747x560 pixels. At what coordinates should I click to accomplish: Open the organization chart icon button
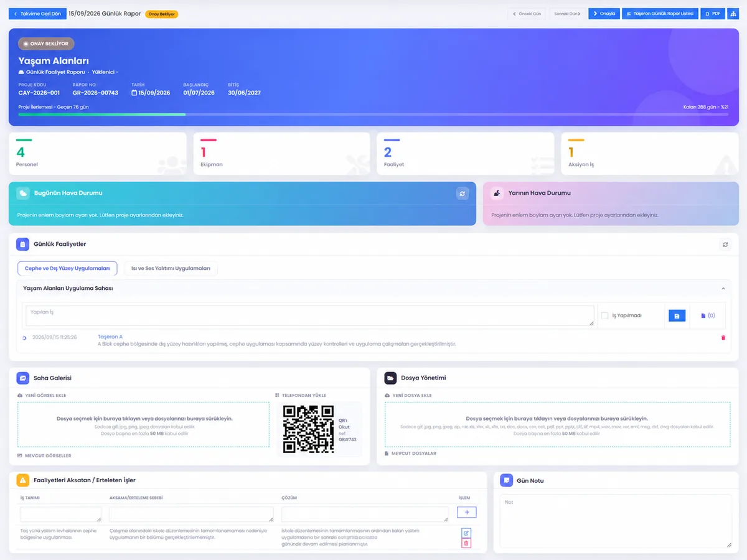tap(733, 14)
